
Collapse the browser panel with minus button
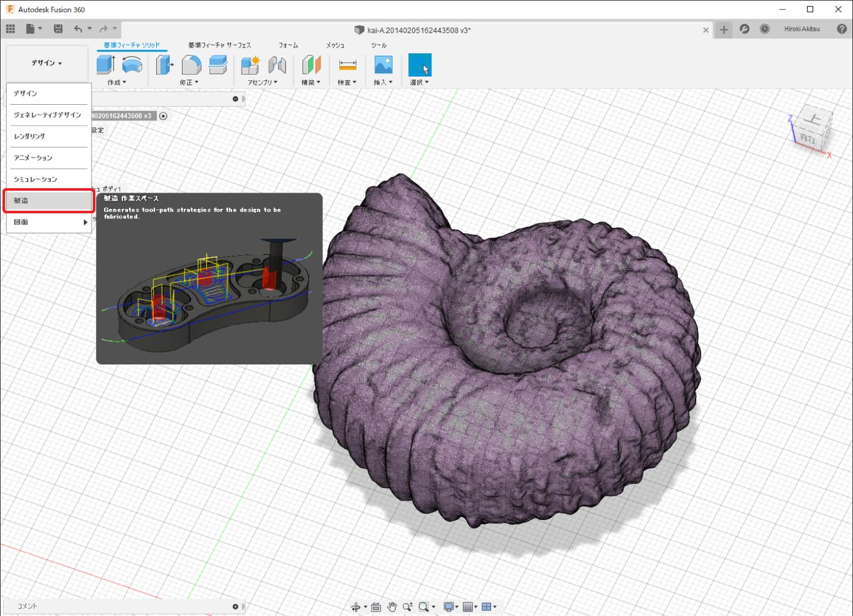point(235,98)
